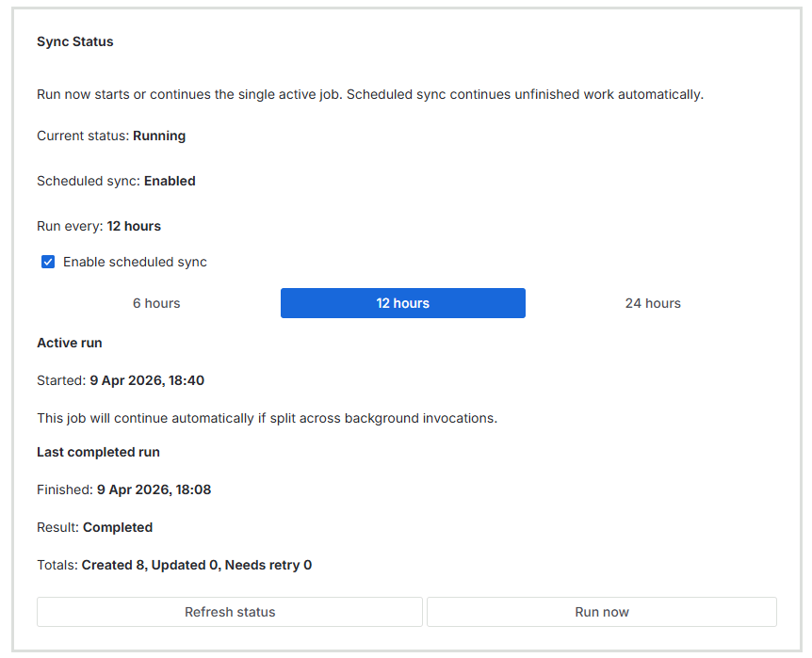Click the Scheduled sync Enabled label
Viewport: 812px width, 658px height.
click(113, 181)
